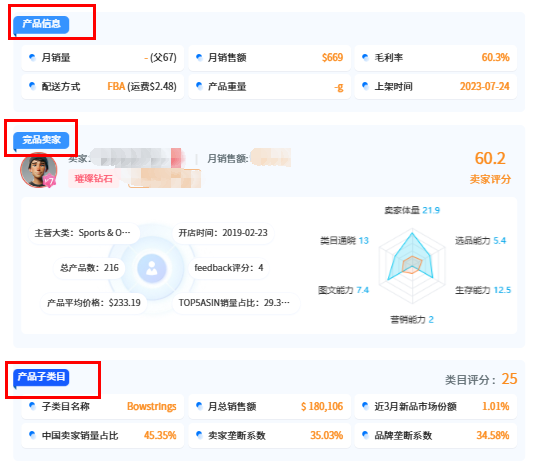The image size is (536, 469).
Task: Click the blue bullet beside 毛利率
Action: (x=365, y=57)
